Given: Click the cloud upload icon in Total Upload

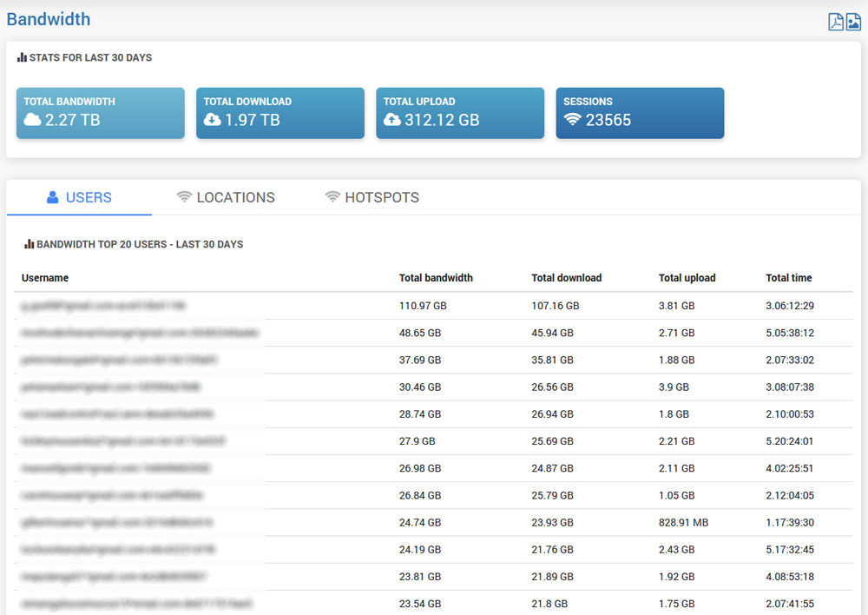Looking at the screenshot, I should tap(392, 120).
